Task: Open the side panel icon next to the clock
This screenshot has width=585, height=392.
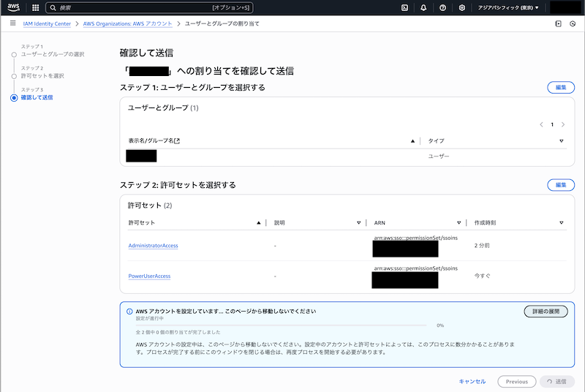Action: (558, 23)
